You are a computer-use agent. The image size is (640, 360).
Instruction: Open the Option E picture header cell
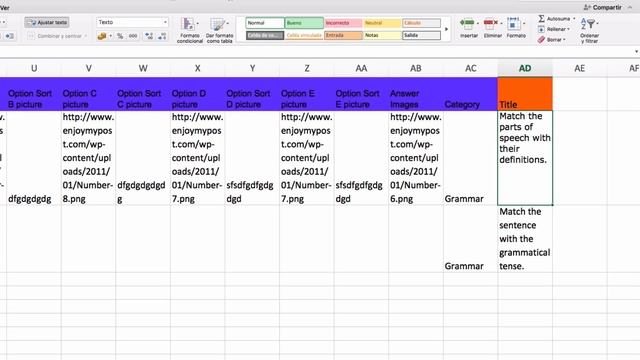point(307,94)
